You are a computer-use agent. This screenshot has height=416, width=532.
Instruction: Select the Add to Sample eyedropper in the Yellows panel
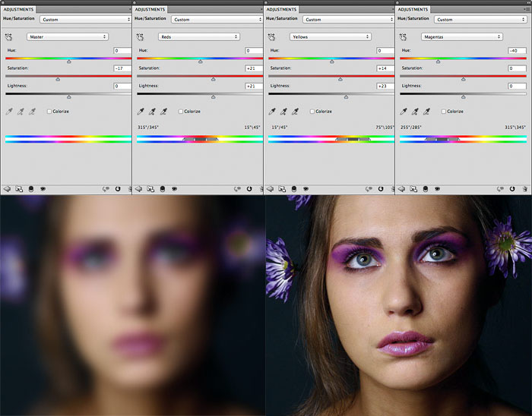285,111
